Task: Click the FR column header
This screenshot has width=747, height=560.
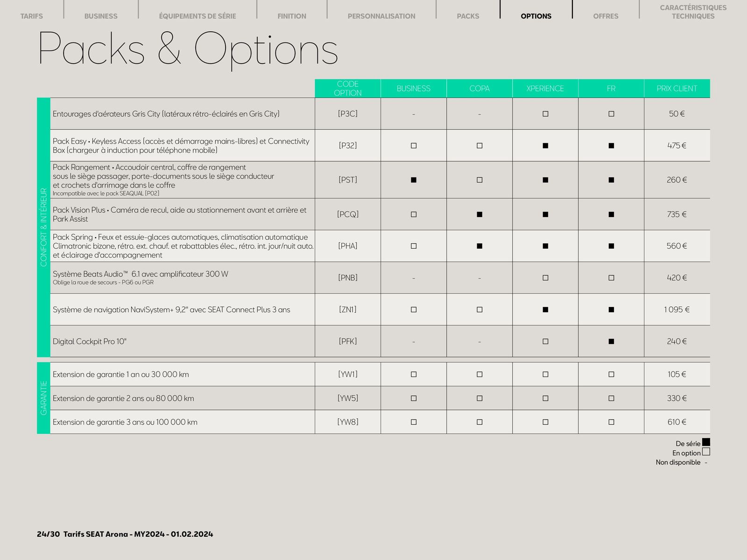Action: (611, 88)
